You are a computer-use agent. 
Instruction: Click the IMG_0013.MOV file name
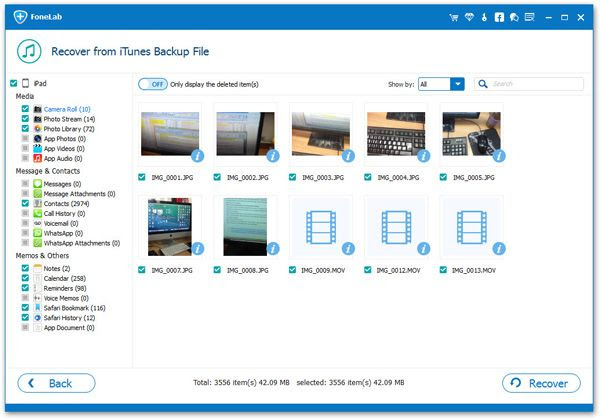pyautogui.click(x=474, y=271)
